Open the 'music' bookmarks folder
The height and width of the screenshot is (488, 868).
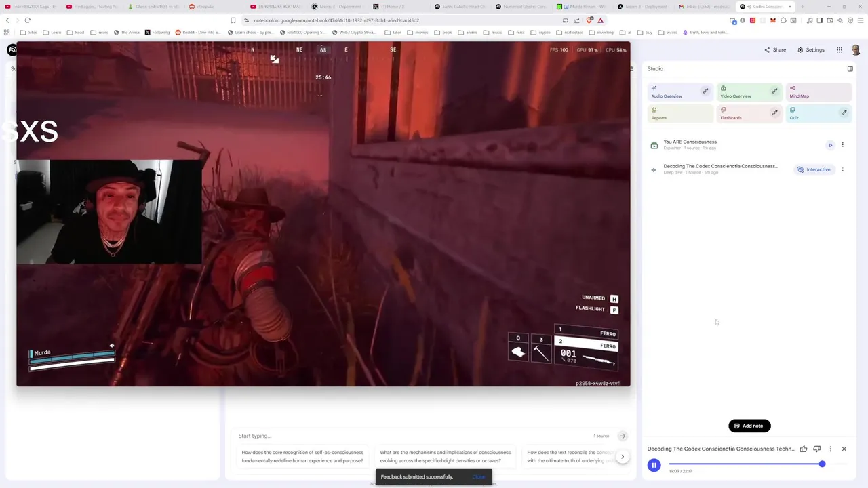click(492, 32)
